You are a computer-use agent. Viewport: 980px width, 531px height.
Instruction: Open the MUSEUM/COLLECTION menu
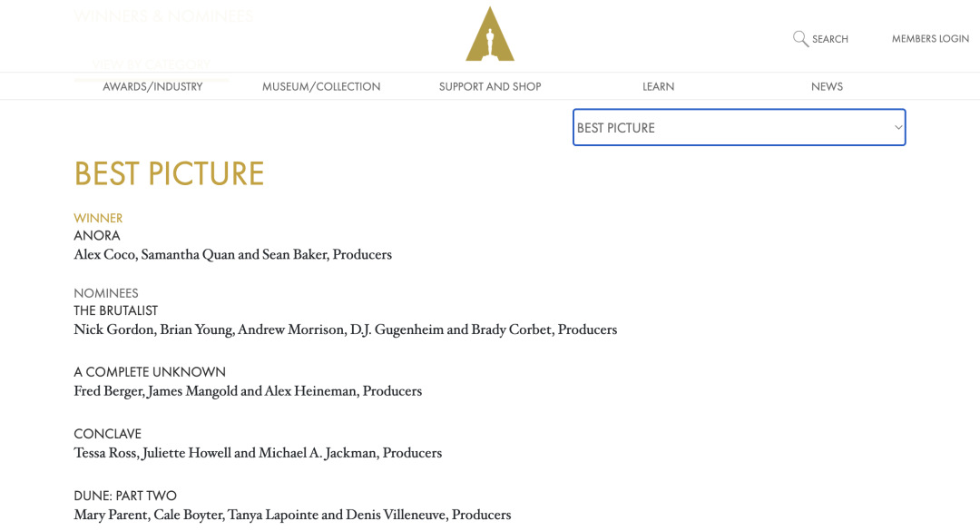pyautogui.click(x=321, y=87)
